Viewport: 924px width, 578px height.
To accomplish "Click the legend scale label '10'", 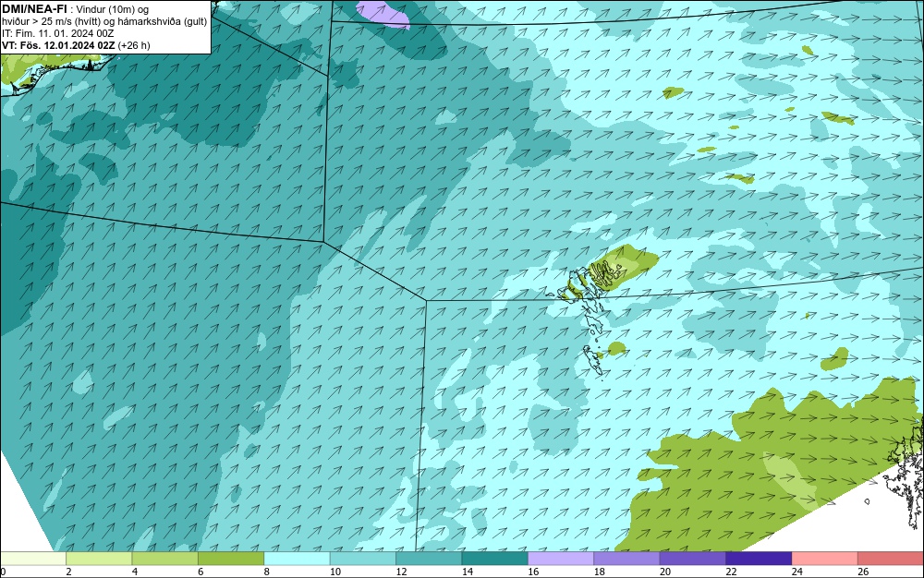I will pos(335,572).
